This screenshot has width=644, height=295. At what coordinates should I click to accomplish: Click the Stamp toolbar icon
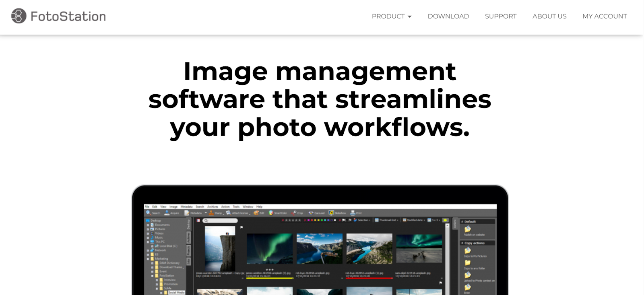point(211,212)
